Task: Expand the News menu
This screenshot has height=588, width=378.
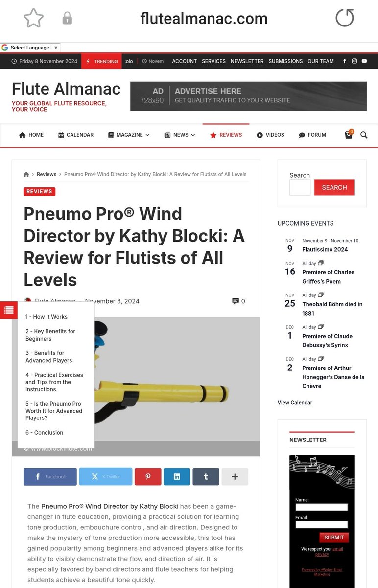Action: click(180, 135)
